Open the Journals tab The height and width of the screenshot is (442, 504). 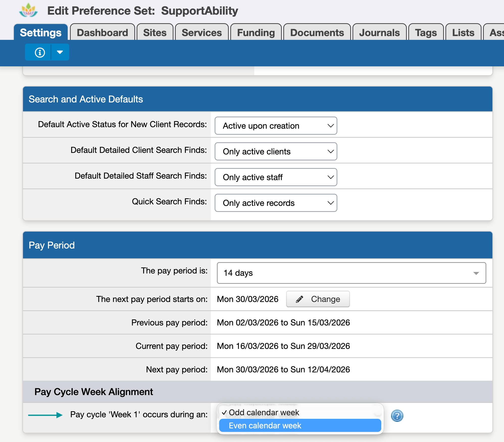coord(379,33)
